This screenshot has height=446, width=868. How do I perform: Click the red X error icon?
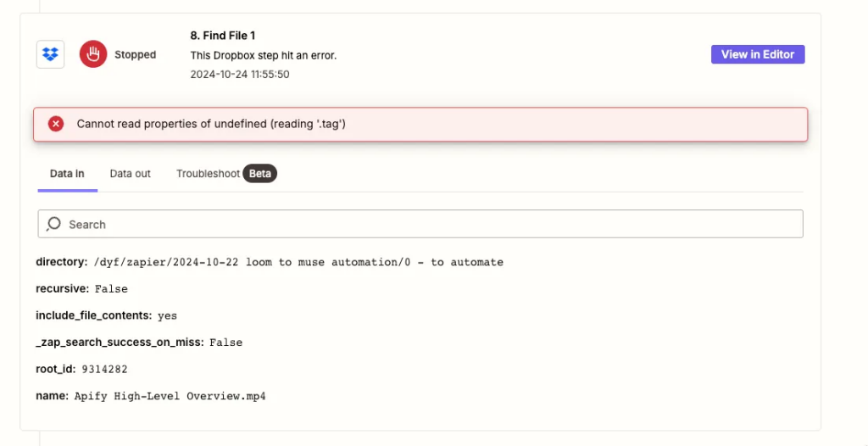pyautogui.click(x=56, y=124)
